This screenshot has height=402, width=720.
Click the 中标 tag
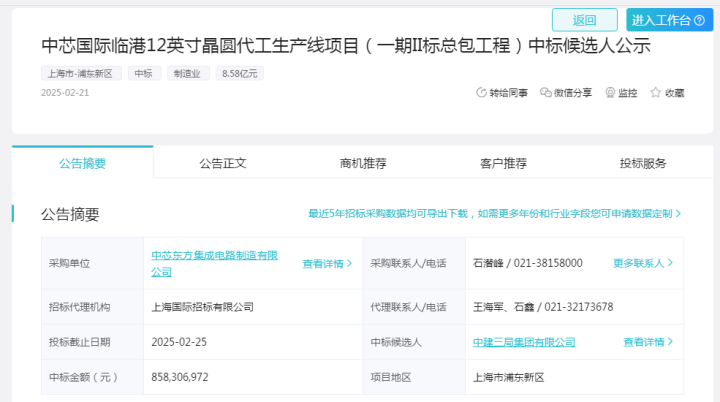144,74
